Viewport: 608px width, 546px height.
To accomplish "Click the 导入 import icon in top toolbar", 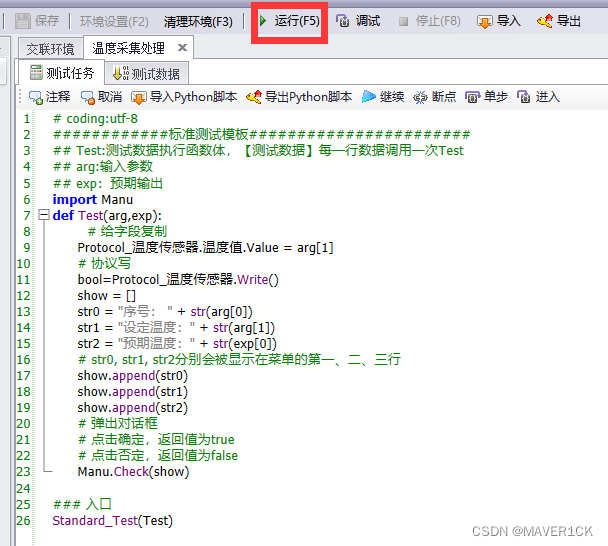I will [484, 22].
